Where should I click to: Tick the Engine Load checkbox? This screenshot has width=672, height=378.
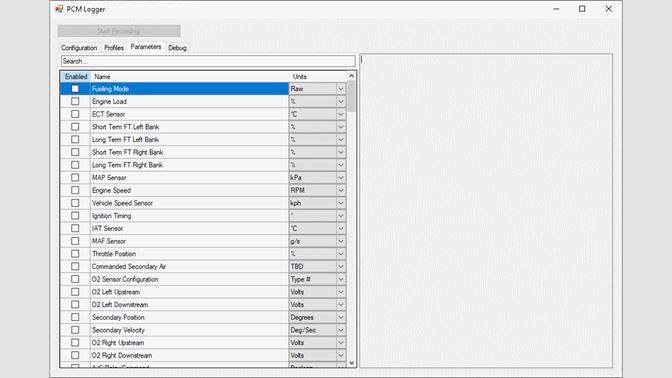point(75,102)
